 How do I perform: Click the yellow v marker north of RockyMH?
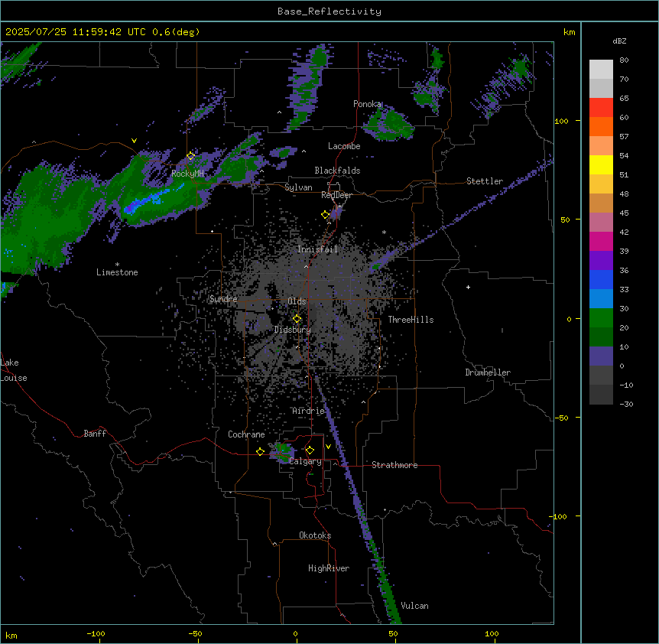[134, 141]
